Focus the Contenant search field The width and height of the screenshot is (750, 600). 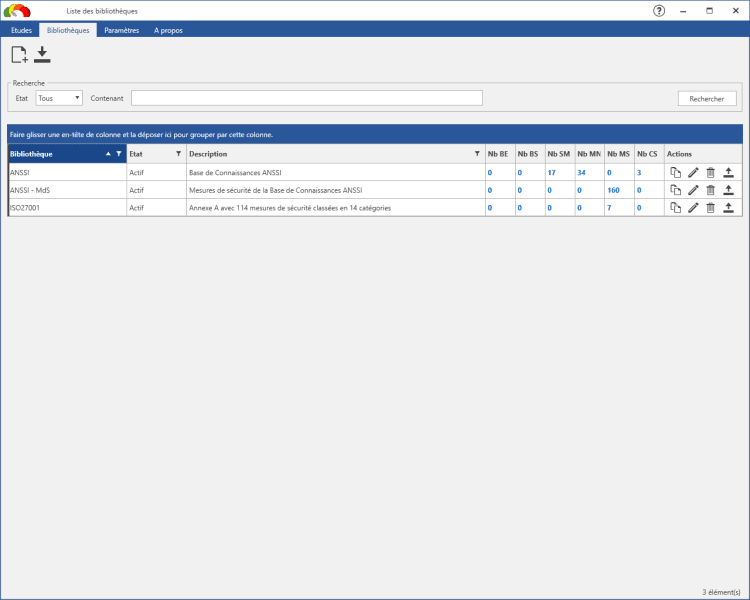307,98
